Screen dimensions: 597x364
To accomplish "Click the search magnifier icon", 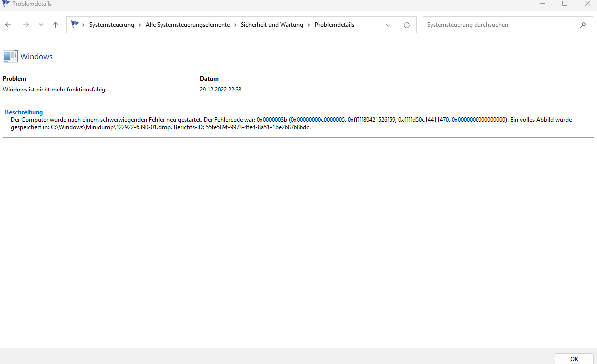I will click(583, 25).
